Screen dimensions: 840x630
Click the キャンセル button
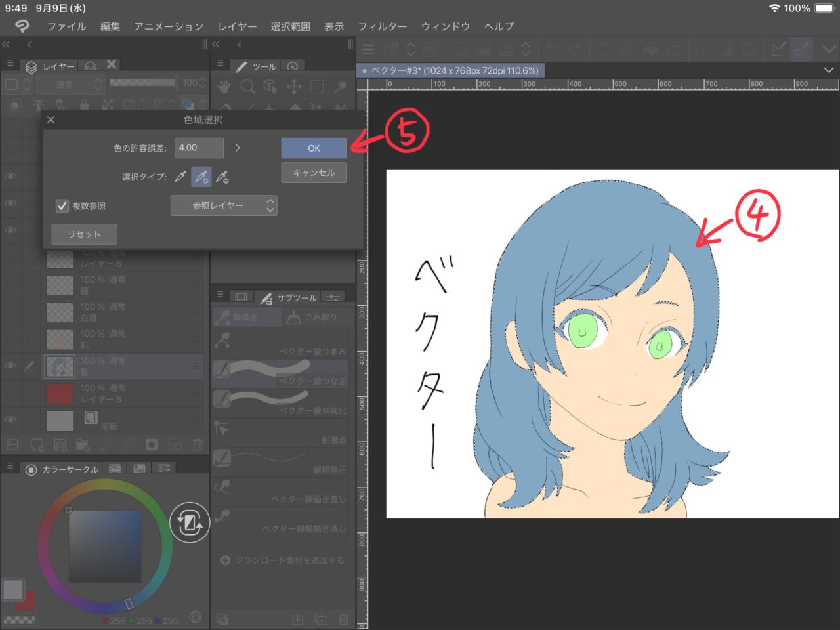click(x=314, y=173)
